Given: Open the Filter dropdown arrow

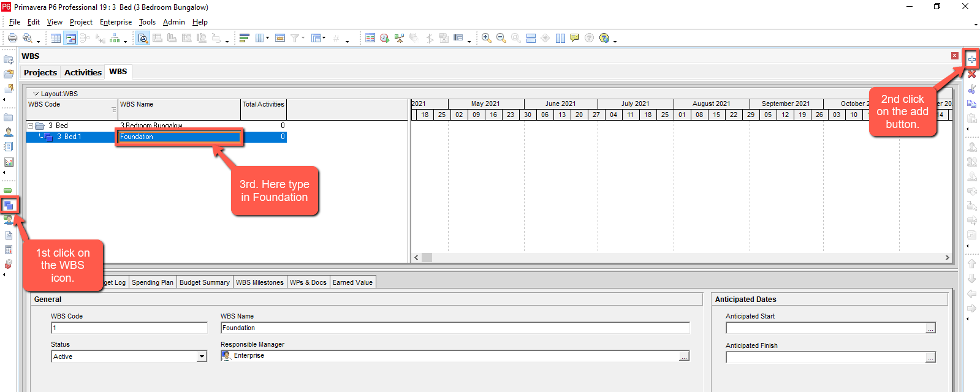Looking at the screenshot, I should point(303,38).
